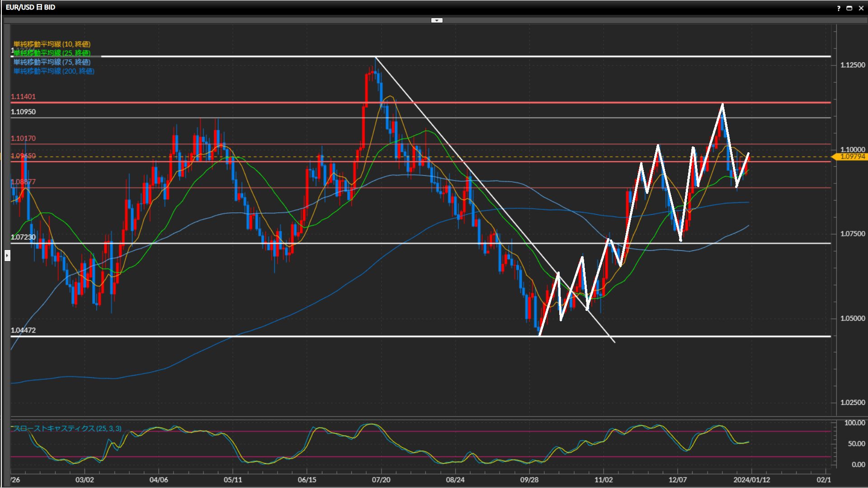The height and width of the screenshot is (488, 868).
Task: Maximize the EUR/USD chart window
Action: (x=849, y=8)
